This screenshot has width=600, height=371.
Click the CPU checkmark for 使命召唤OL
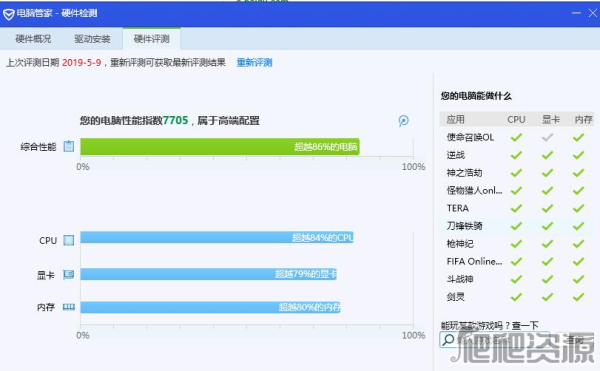(516, 137)
